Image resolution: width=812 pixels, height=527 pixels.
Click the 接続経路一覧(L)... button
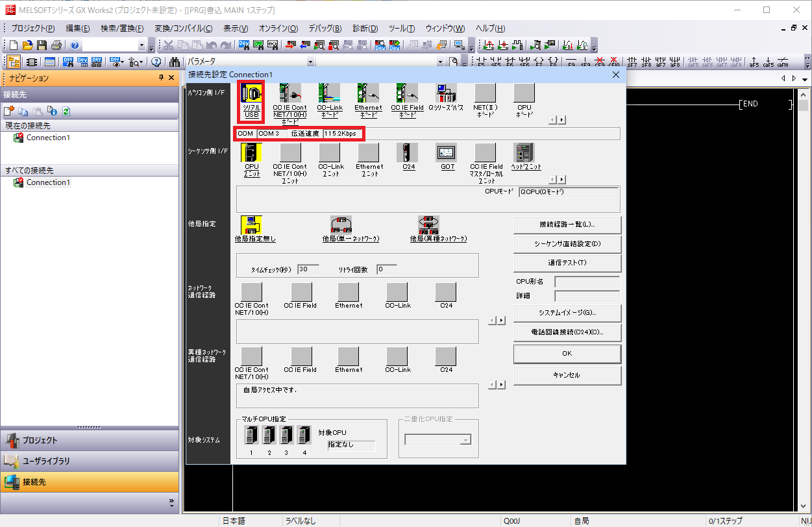(x=567, y=225)
